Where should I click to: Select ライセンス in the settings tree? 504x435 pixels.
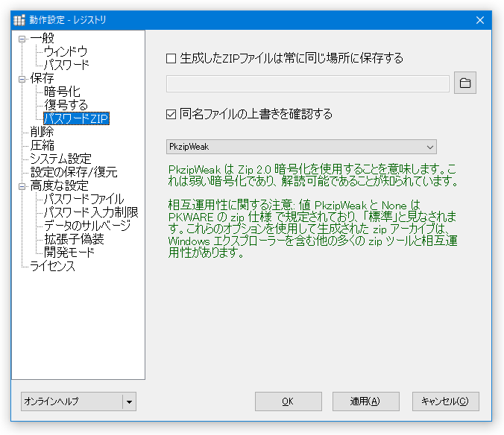(x=52, y=267)
